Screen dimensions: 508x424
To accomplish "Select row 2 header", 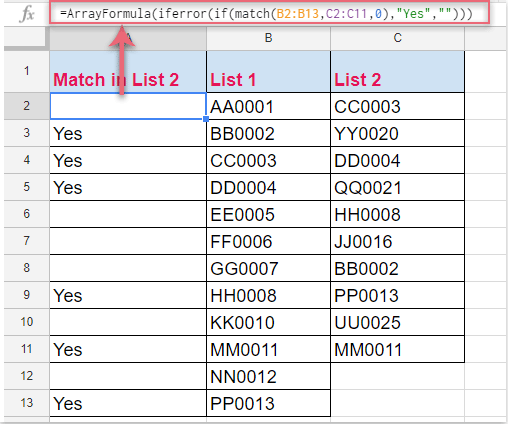I will pyautogui.click(x=27, y=106).
